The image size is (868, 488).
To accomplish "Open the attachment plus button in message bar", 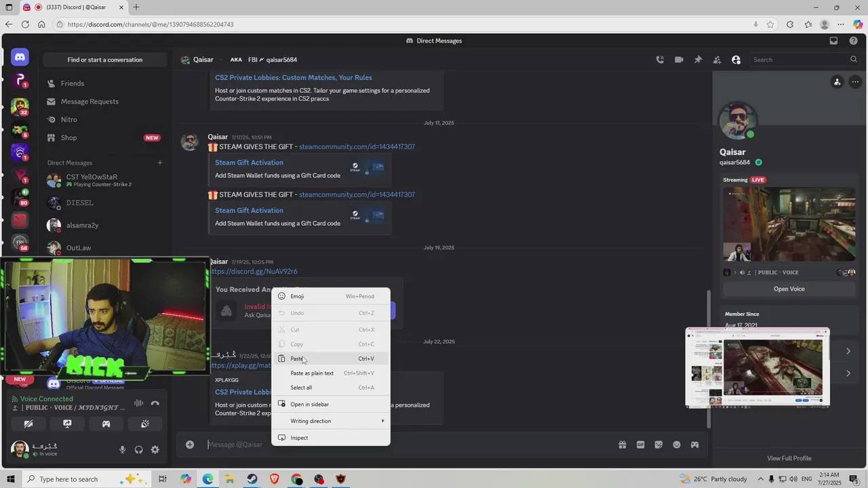I will 190,445.
